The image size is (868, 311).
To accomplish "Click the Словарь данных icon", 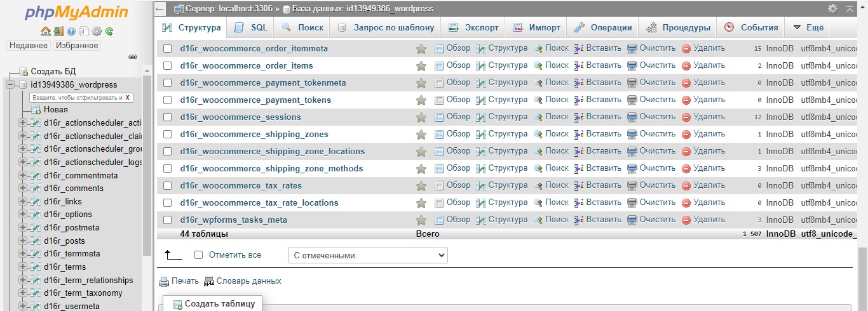I will pos(209,281).
